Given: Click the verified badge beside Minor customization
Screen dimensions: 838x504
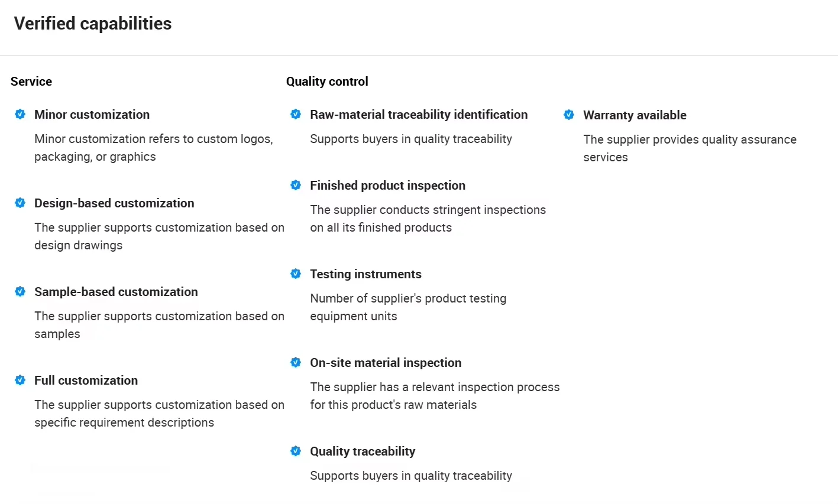Looking at the screenshot, I should (20, 114).
